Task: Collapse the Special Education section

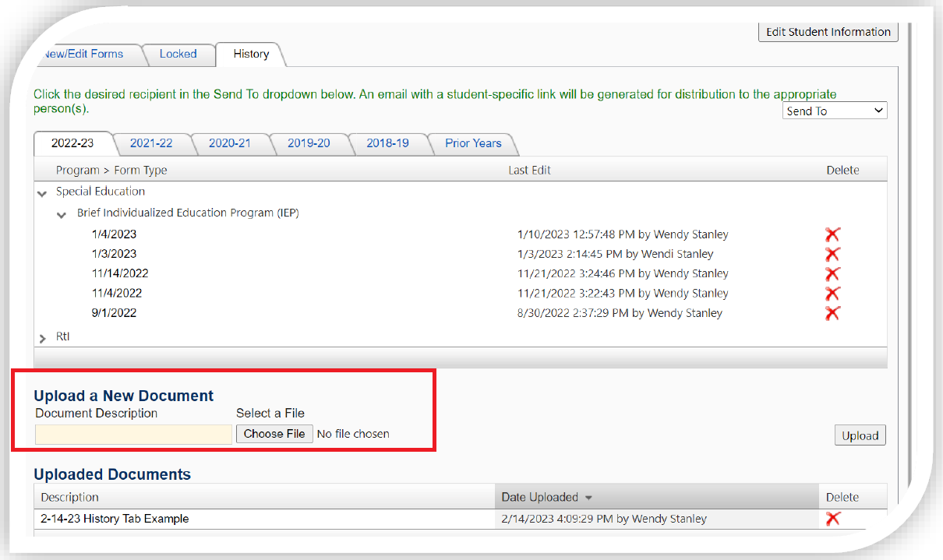Action: (42, 192)
